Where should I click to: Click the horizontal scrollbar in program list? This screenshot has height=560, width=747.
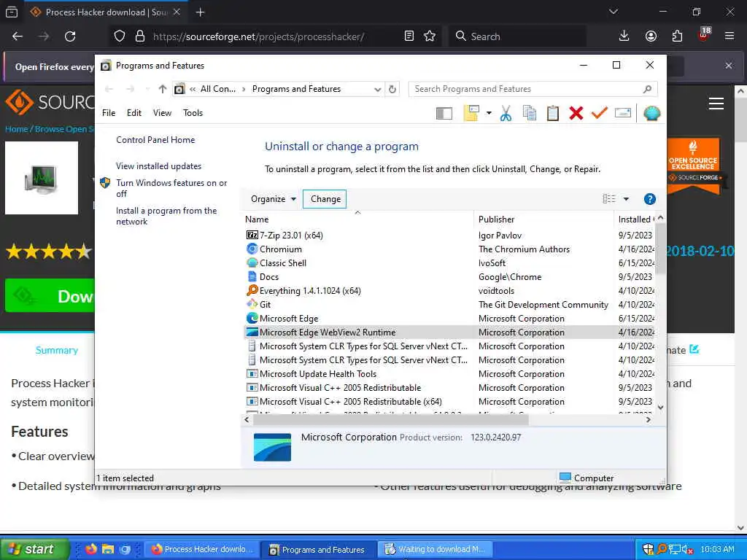(391, 419)
